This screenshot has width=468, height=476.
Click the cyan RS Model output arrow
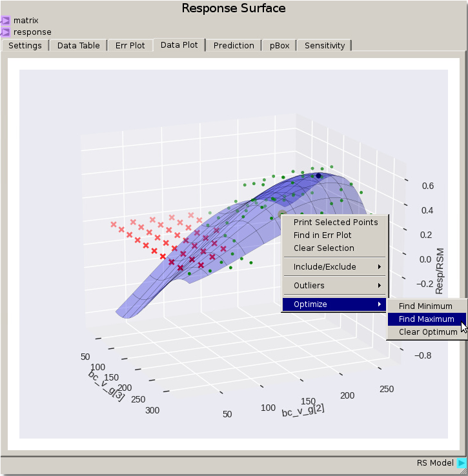coord(461,462)
